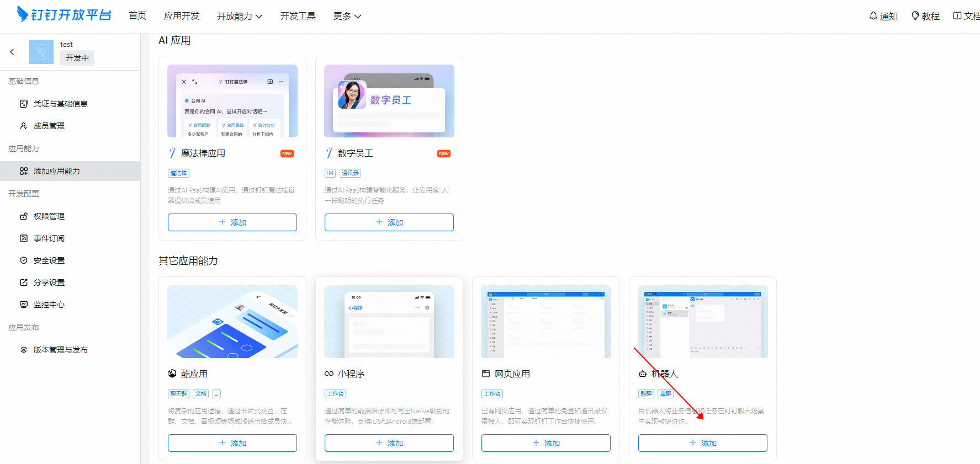This screenshot has height=464, width=980.
Task: Click the 魔法棒应用 preview image
Action: pyautogui.click(x=232, y=101)
